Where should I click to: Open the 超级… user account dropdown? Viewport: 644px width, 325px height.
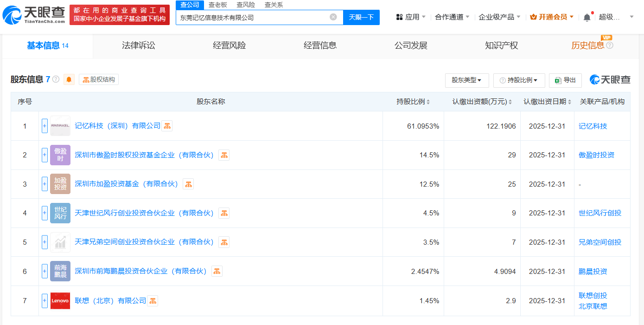(x=616, y=17)
